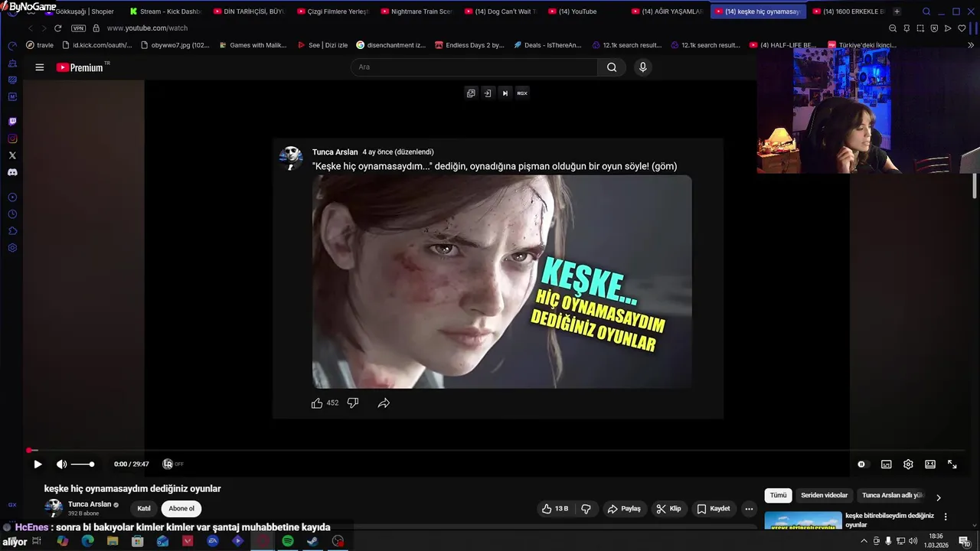Open Twitch in the Opera GX sidebar
The image size is (980, 551).
[12, 122]
